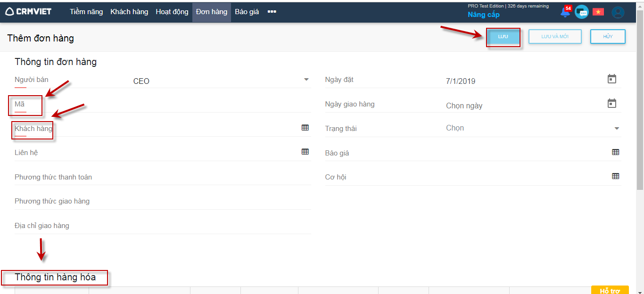Click the CRMVIET logo

(28, 12)
